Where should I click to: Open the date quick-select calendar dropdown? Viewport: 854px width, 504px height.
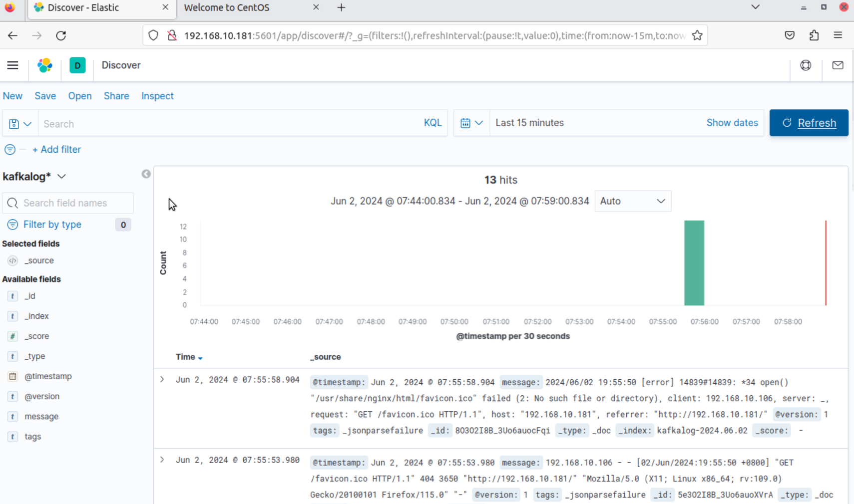coord(471,123)
